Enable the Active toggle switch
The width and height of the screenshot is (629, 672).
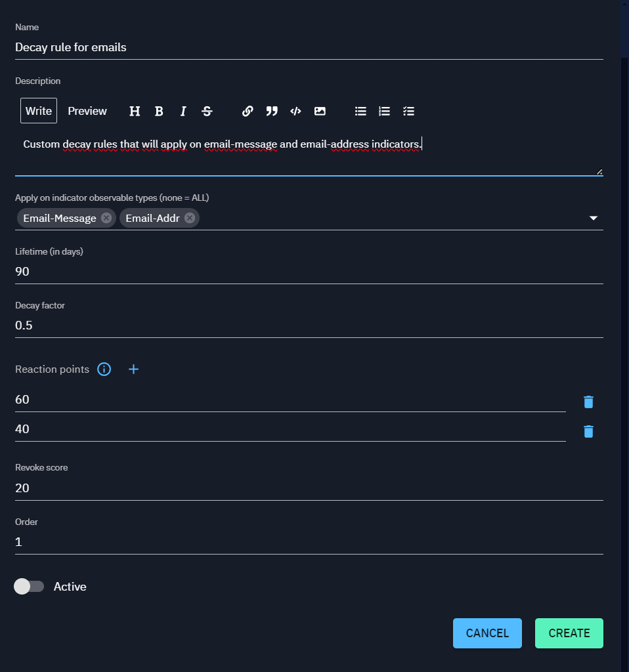pos(29,587)
